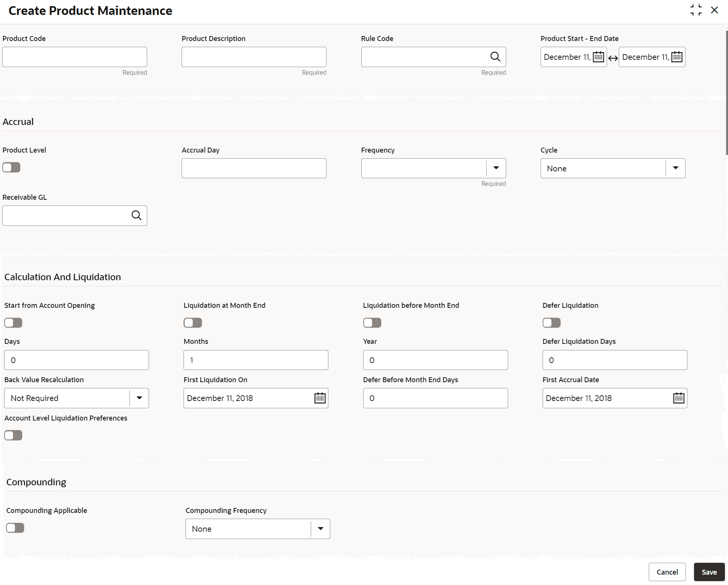728x585 pixels.
Task: Click the Cancel button
Action: click(x=667, y=572)
